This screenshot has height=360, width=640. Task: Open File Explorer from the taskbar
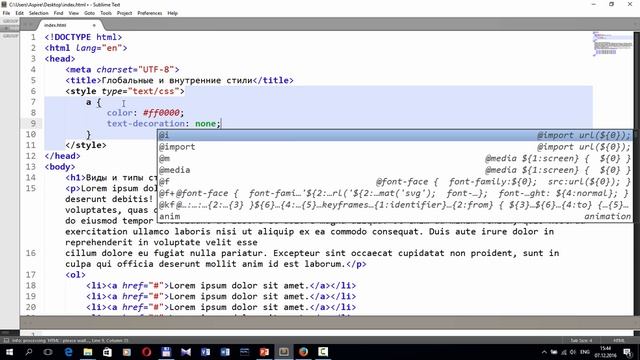(x=88, y=352)
